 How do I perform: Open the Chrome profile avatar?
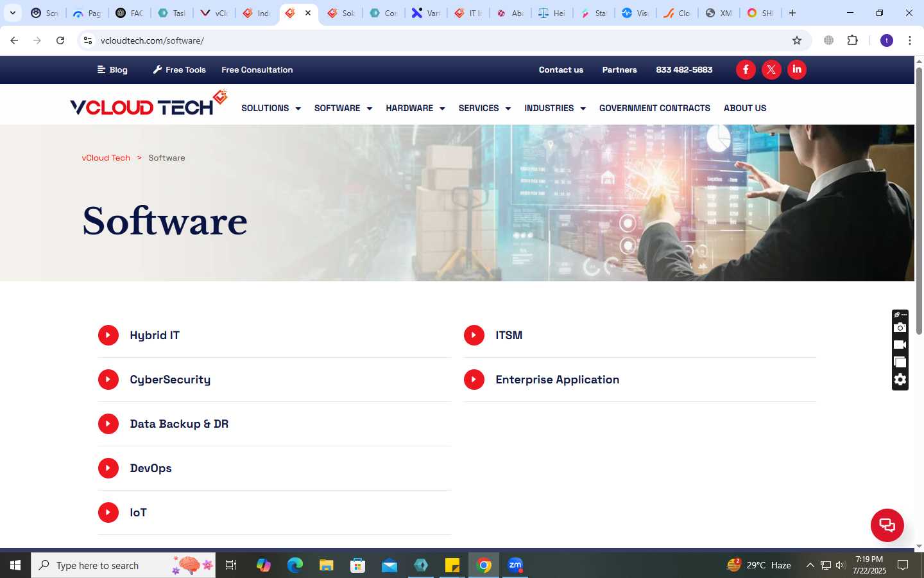tap(887, 40)
